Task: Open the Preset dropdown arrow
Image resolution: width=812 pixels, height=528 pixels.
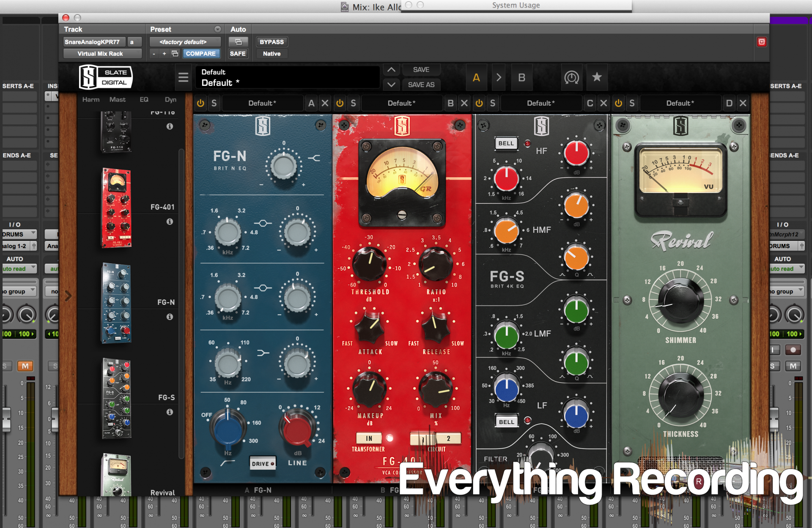Action: tap(217, 29)
